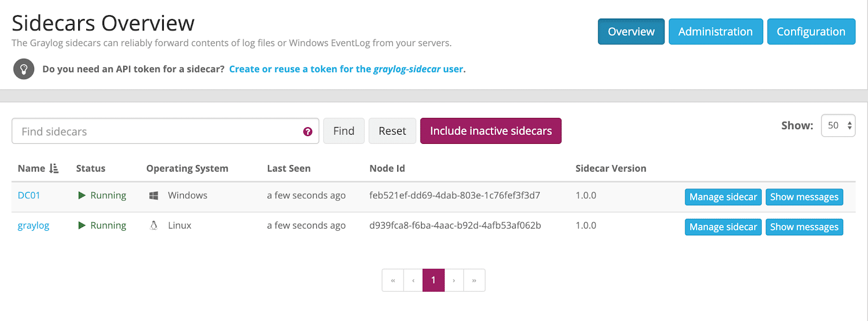Image resolution: width=868 pixels, height=321 pixels.
Task: Click the Running play icon for graylog
Action: (82, 225)
